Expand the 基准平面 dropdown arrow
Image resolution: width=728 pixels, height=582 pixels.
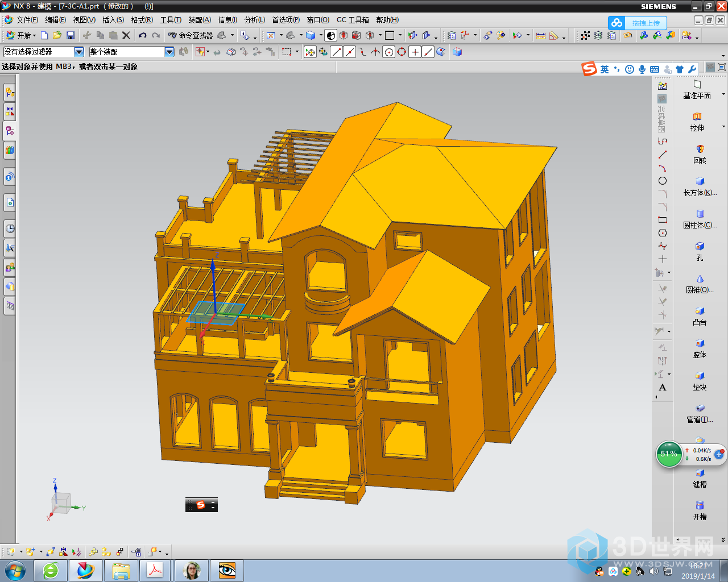tap(723, 94)
